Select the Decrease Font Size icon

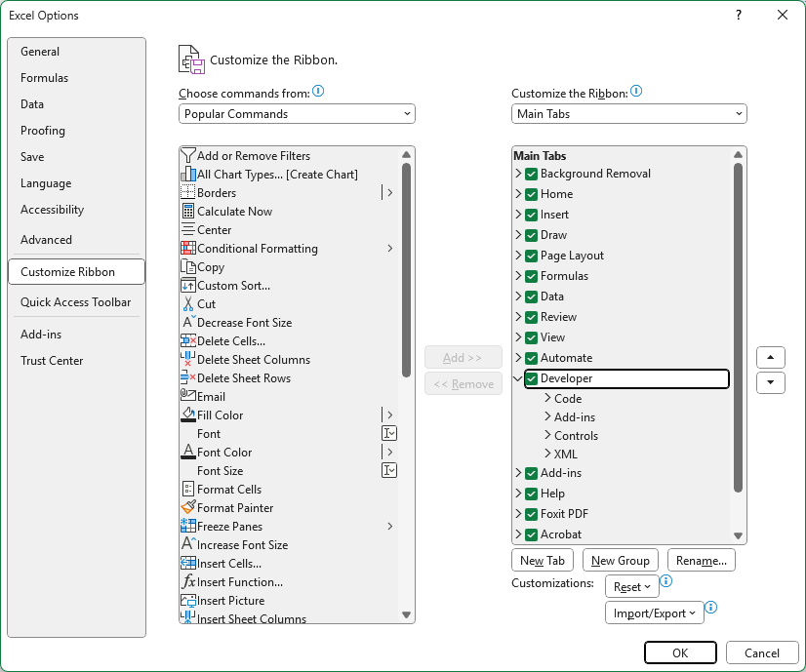pyautogui.click(x=188, y=322)
